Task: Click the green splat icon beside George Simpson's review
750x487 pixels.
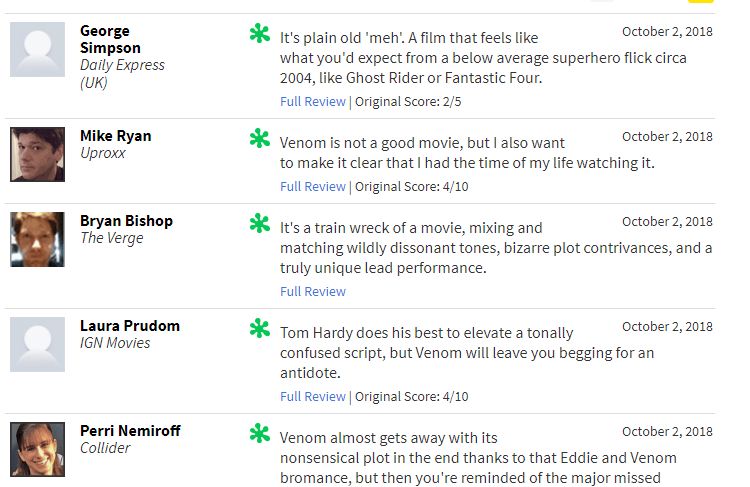Action: click(260, 35)
